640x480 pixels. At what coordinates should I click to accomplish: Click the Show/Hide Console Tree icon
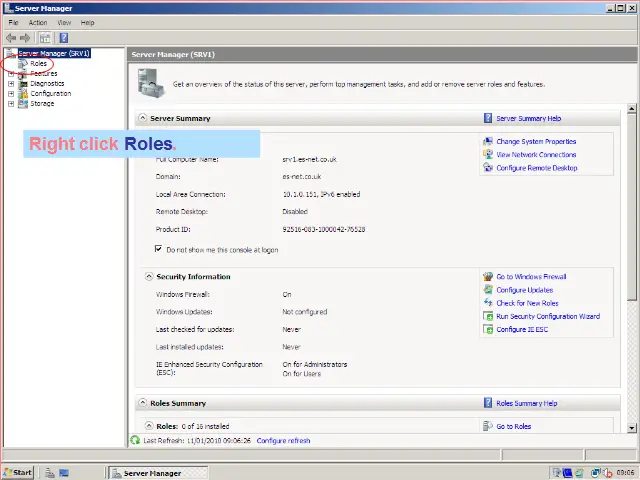click(45, 38)
